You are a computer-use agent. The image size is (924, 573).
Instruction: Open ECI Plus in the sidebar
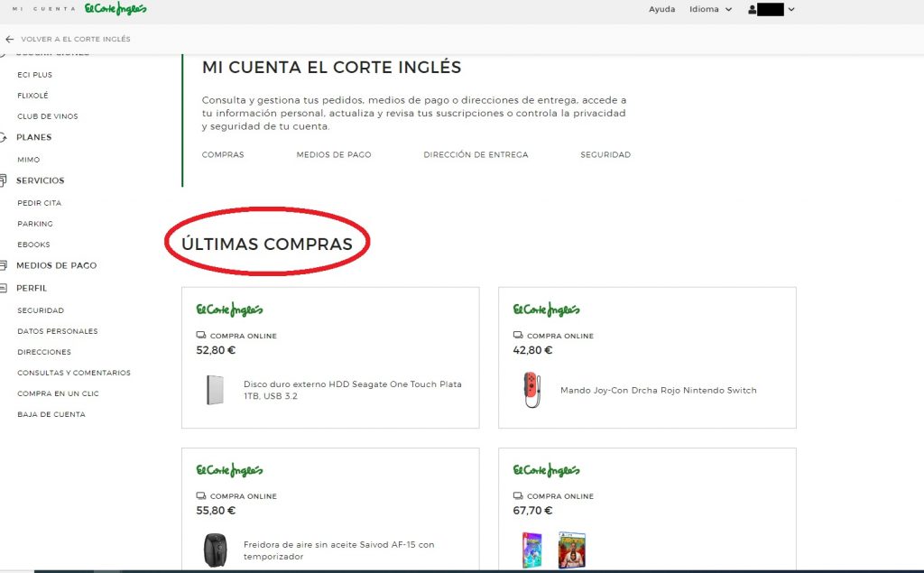pos(35,75)
